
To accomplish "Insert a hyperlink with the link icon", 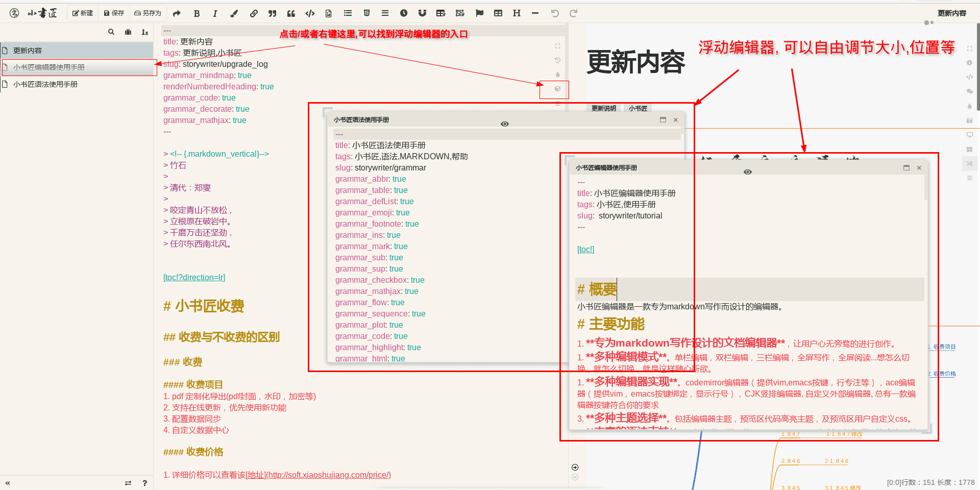I will [254, 14].
